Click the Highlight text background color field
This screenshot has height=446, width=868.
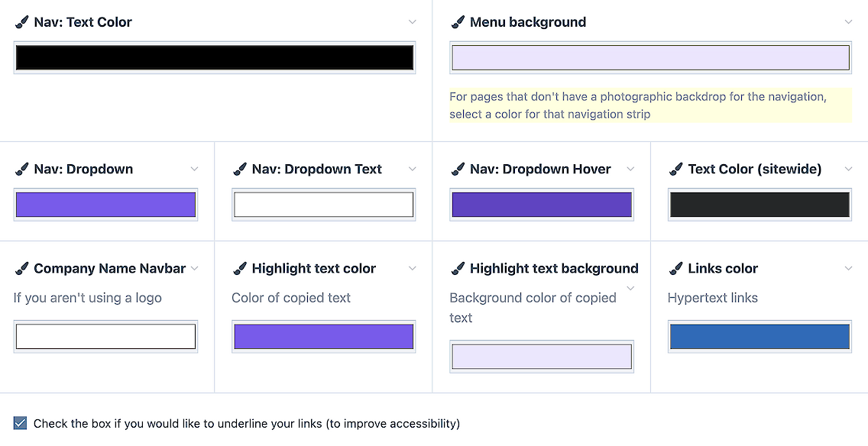542,357
